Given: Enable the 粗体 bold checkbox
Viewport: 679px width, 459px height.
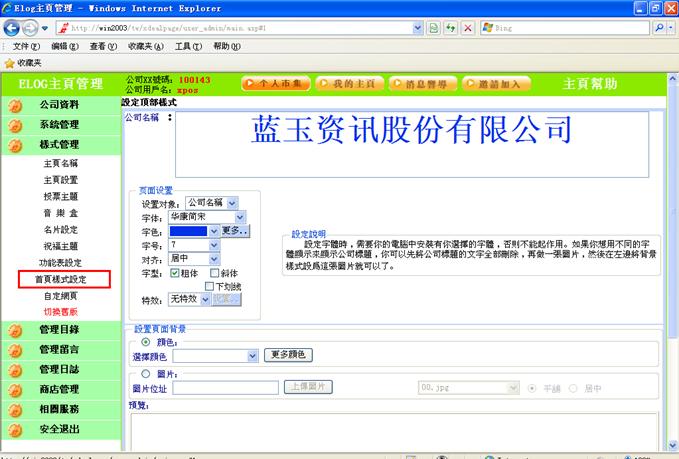Looking at the screenshot, I should [x=175, y=272].
